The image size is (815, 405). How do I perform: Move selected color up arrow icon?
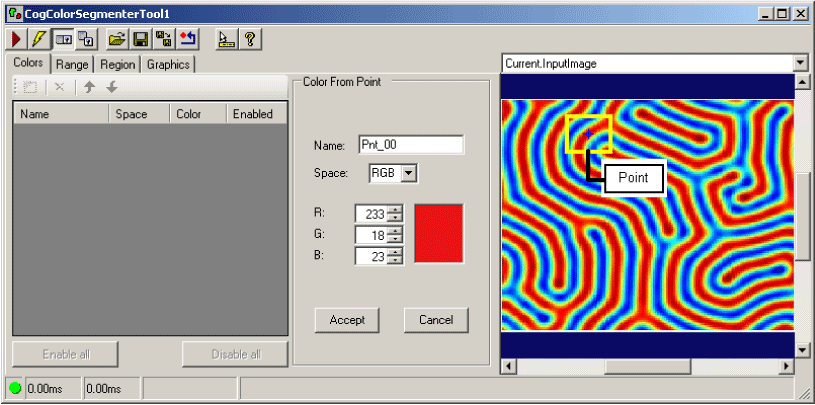coord(89,87)
